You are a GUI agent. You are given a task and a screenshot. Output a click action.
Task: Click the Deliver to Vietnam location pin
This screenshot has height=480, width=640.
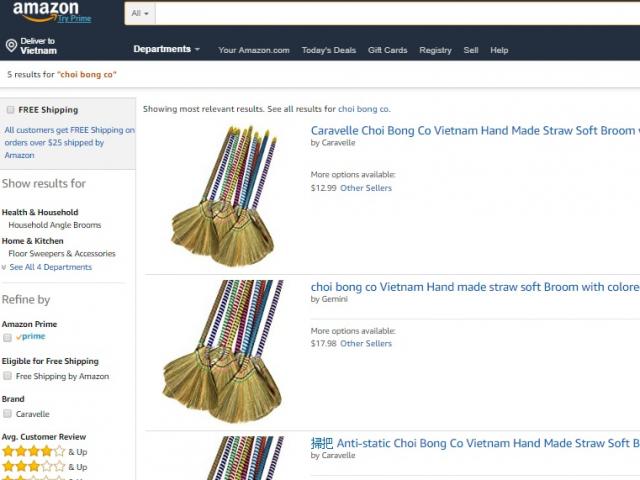click(x=11, y=45)
